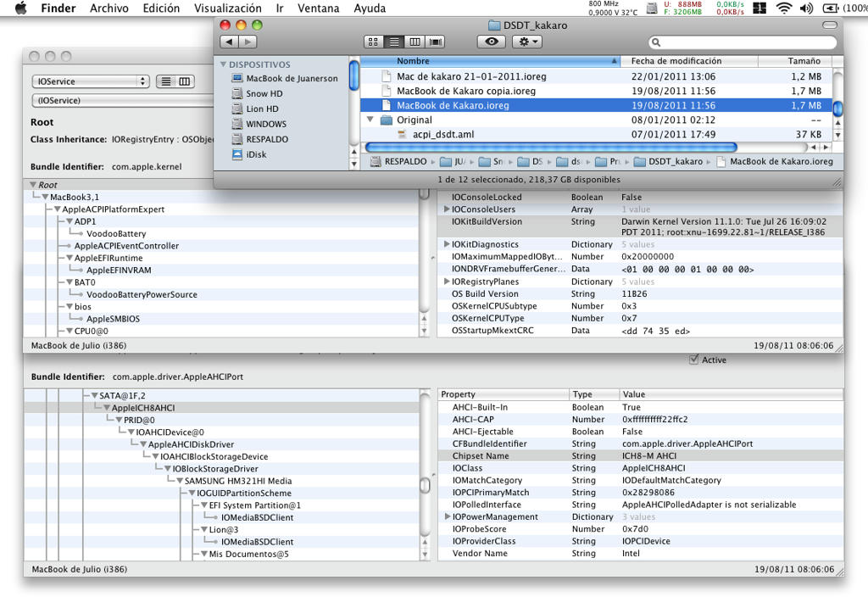The image size is (868, 608).
Task: Toggle Finder toolbar pill button
Action: point(830,25)
